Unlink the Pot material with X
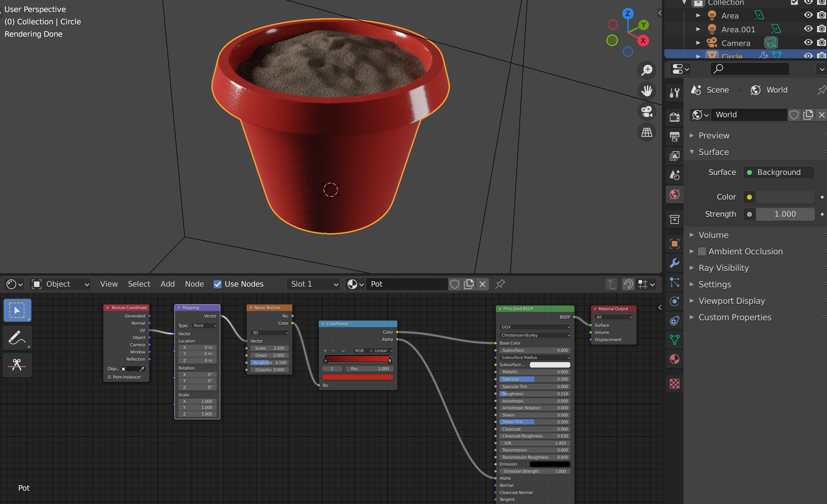 click(x=482, y=284)
